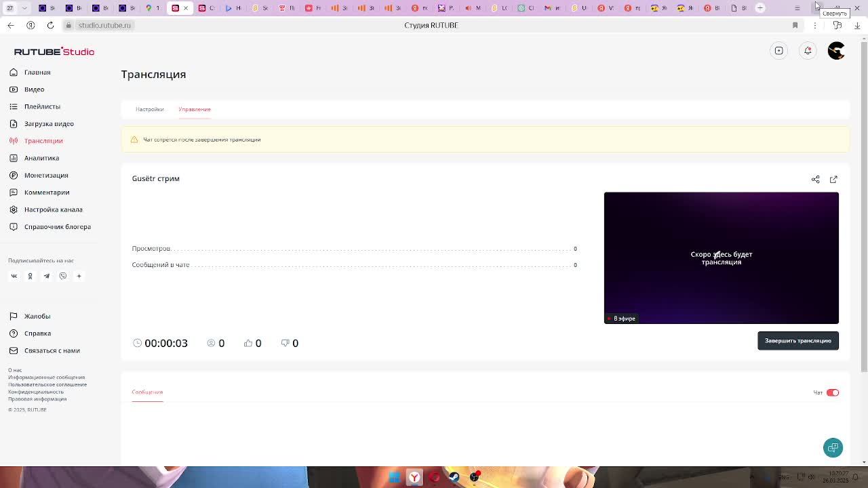
Task: Click the thumbs-down dislikes icon
Action: [x=285, y=343]
